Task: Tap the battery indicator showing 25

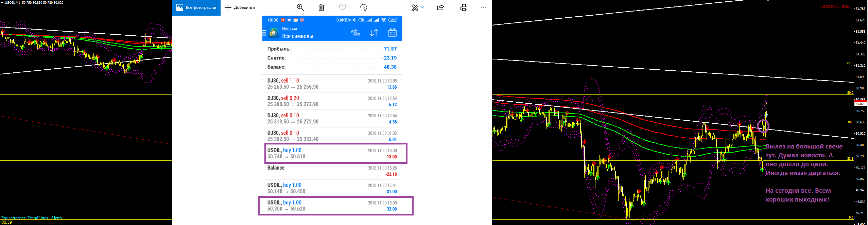Action: coord(393,20)
